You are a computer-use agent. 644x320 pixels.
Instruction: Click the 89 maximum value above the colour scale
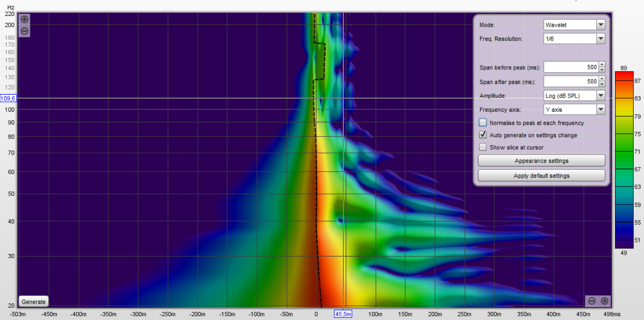(624, 68)
